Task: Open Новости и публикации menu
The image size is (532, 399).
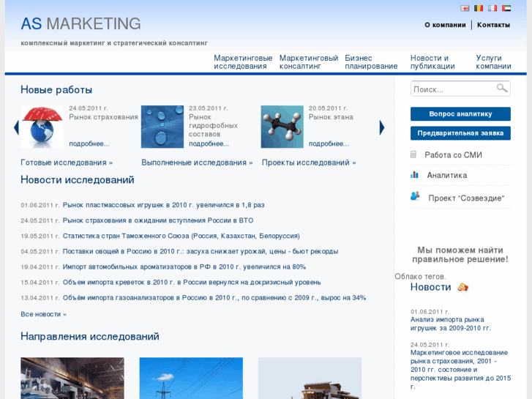Action: (432, 62)
